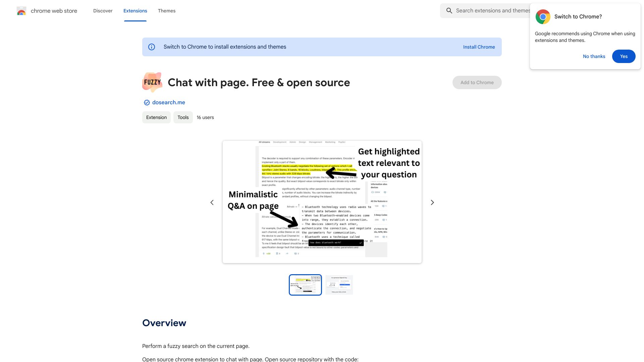
Task: Click the info circle icon in the blue banner
Action: pos(152,47)
